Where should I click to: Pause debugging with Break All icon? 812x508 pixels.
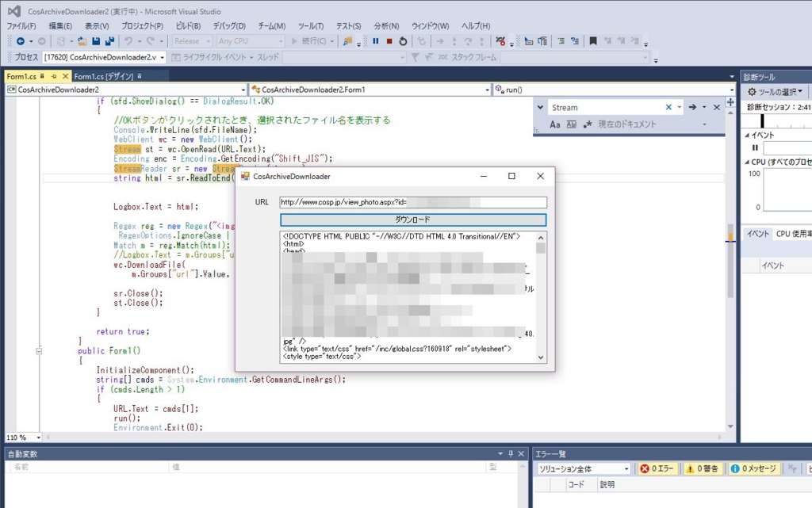[x=375, y=41]
